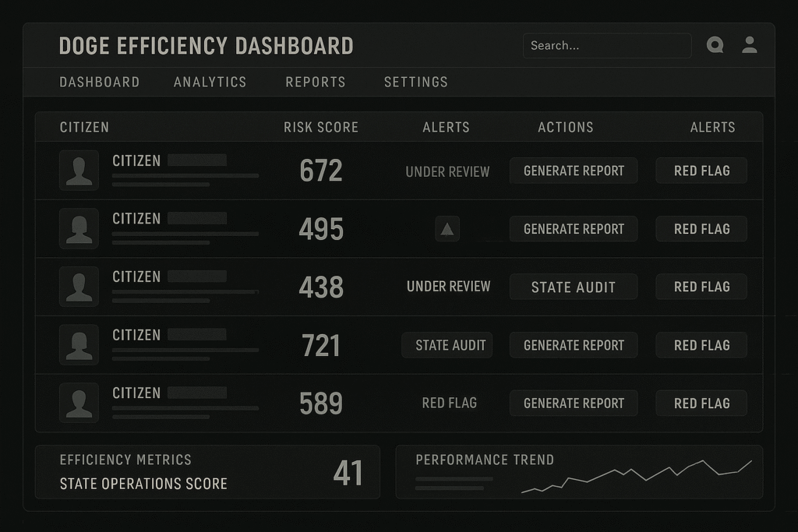Open the Dashboard tab
This screenshot has height=532, width=798.
coord(99,82)
